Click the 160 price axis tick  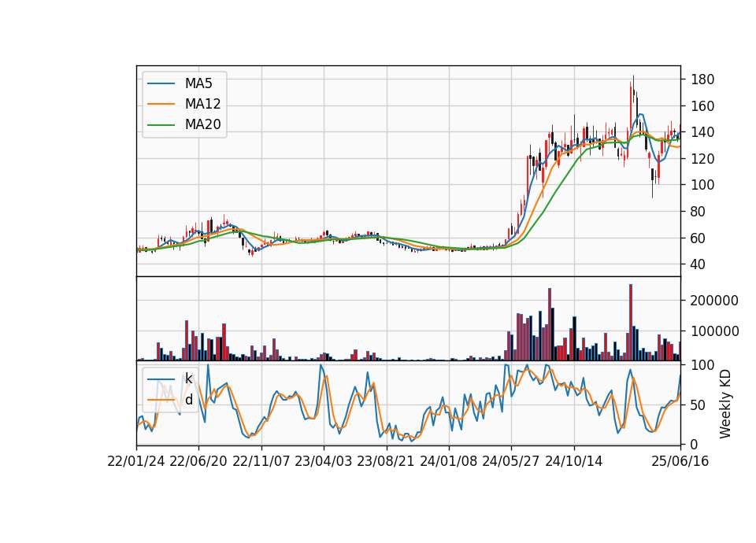pos(702,106)
